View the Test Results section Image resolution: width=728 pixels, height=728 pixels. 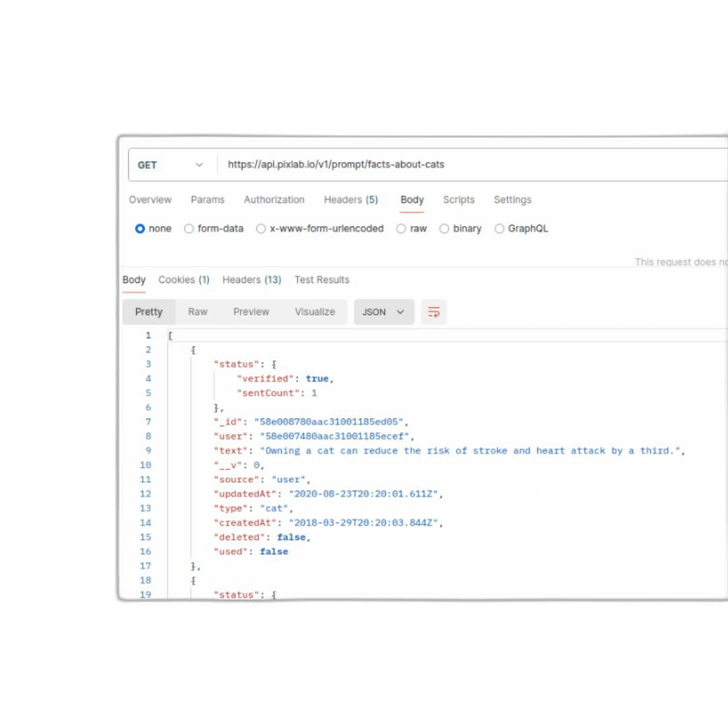pos(322,280)
